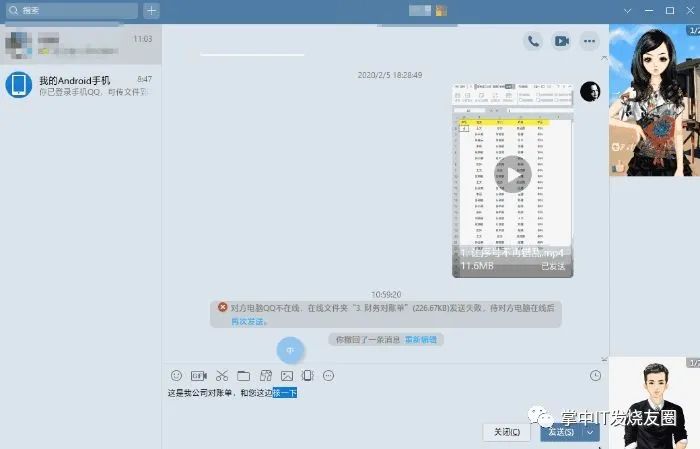700x449 pixels.
Task: Open the send button dropdown arrow
Action: point(591,432)
